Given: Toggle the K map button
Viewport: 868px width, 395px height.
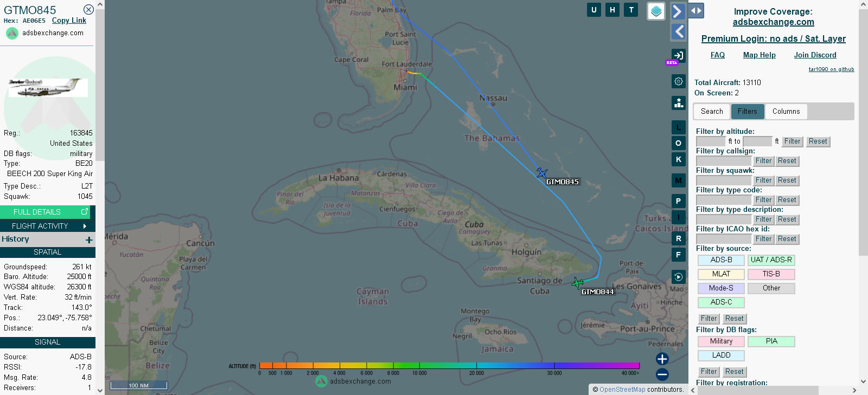Looking at the screenshot, I should (679, 159).
